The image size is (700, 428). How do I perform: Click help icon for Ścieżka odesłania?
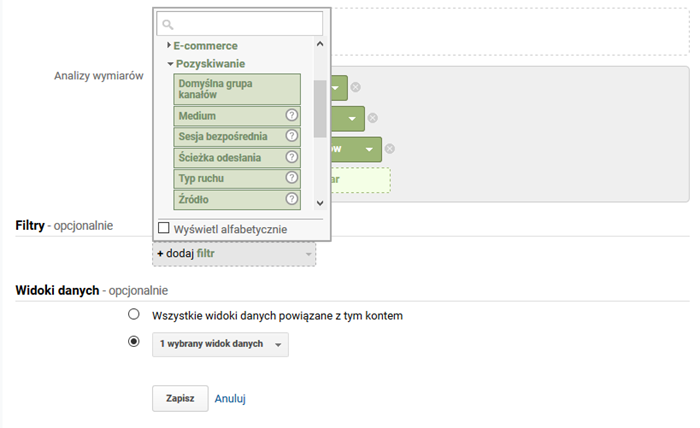click(x=292, y=157)
